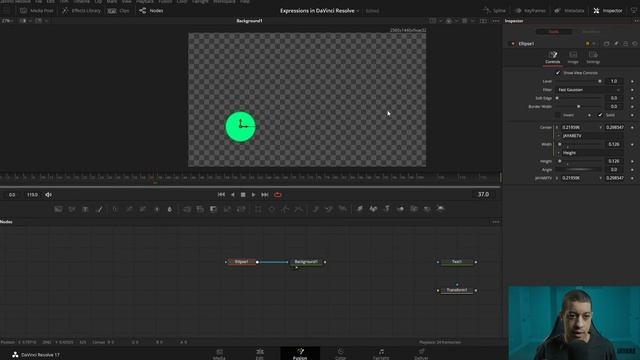This screenshot has height=360, width=640.
Task: Open the Spline editor panel
Action: tap(494, 11)
